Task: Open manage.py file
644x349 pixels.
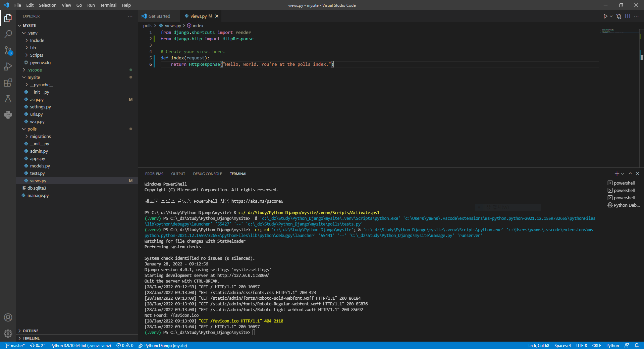Action: [77, 195]
